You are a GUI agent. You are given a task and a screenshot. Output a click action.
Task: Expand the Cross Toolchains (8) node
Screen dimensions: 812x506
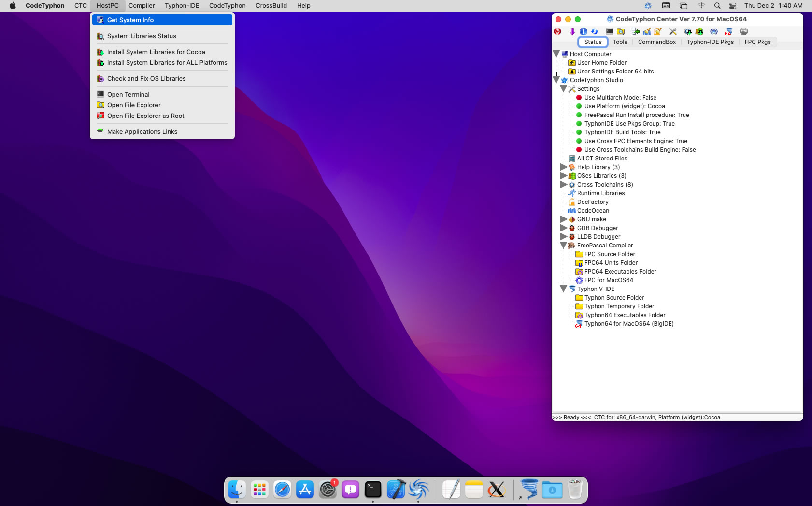click(x=564, y=184)
